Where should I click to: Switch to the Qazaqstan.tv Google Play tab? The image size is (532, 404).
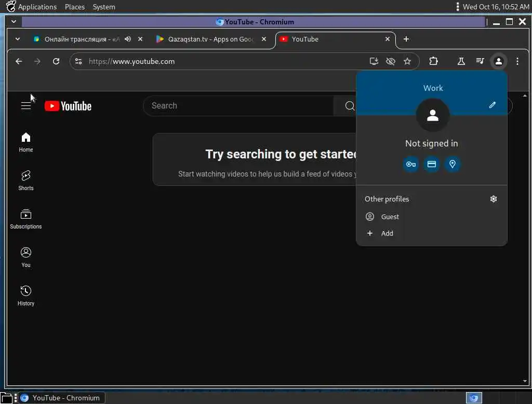coord(210,39)
